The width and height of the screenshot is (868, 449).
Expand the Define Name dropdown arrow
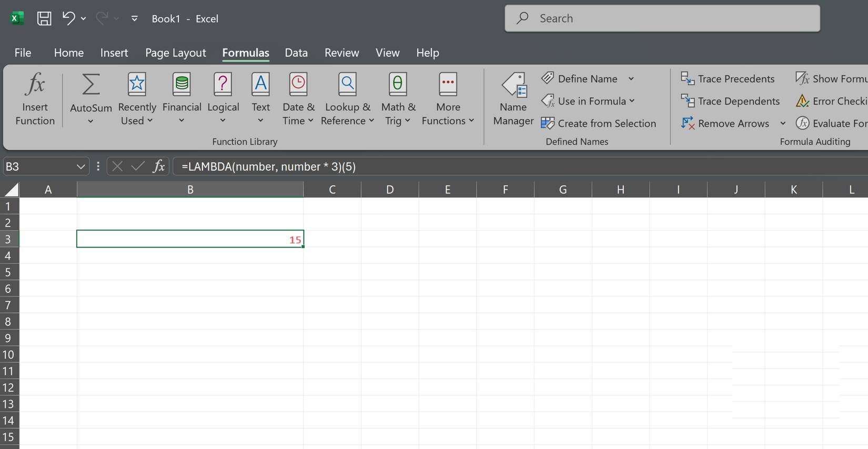(x=631, y=79)
